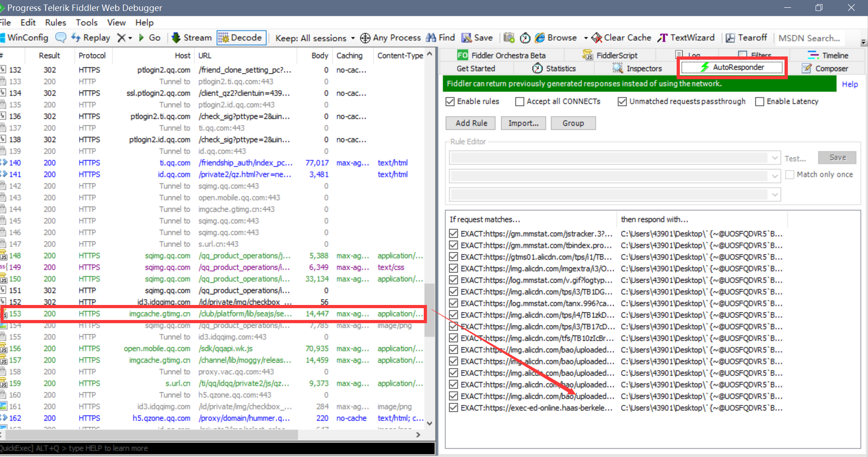Uncheck the tbindex.pro rule checkbox

tap(453, 245)
